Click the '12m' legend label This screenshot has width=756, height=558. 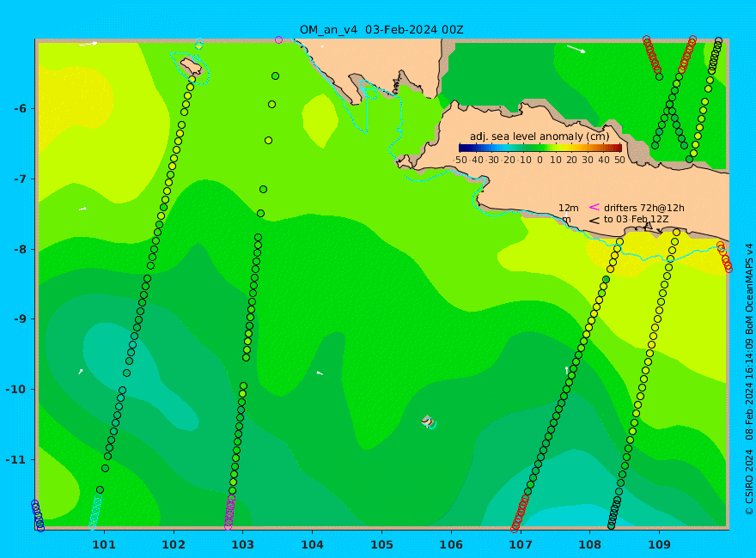click(x=569, y=208)
